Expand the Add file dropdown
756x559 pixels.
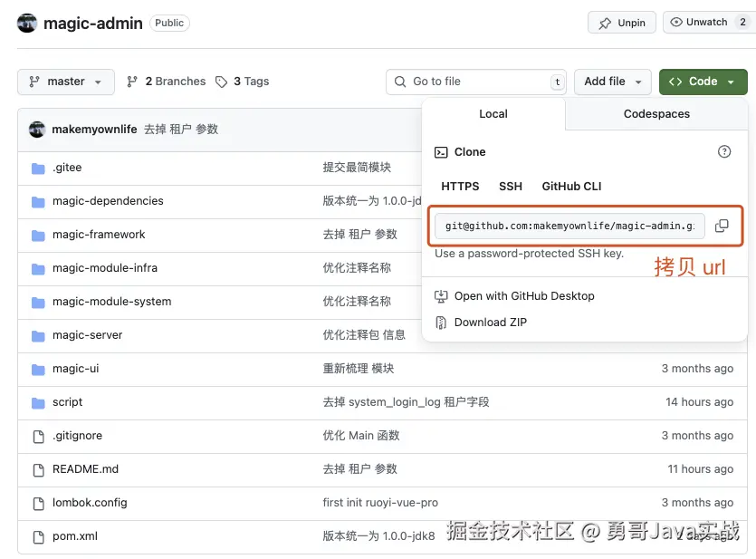[x=612, y=82]
